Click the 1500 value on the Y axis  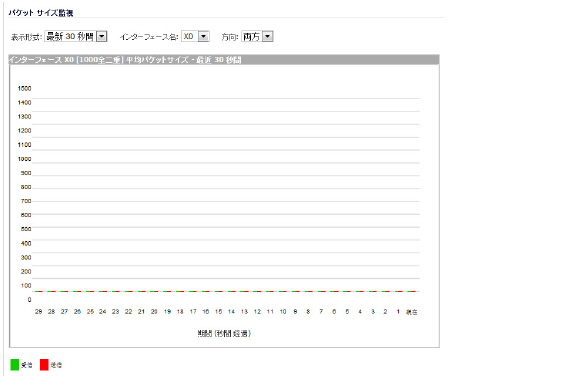click(24, 88)
